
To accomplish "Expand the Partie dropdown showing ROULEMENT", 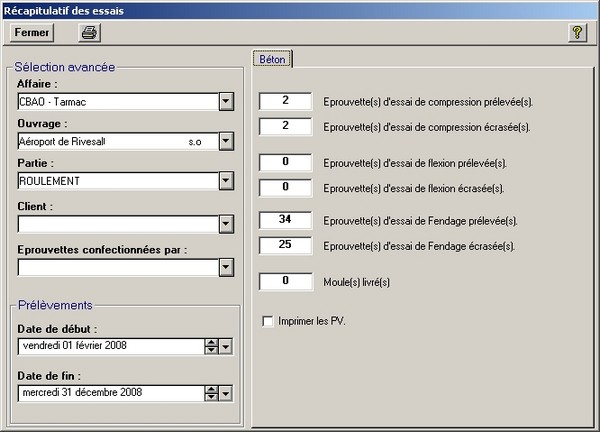I will click(226, 181).
